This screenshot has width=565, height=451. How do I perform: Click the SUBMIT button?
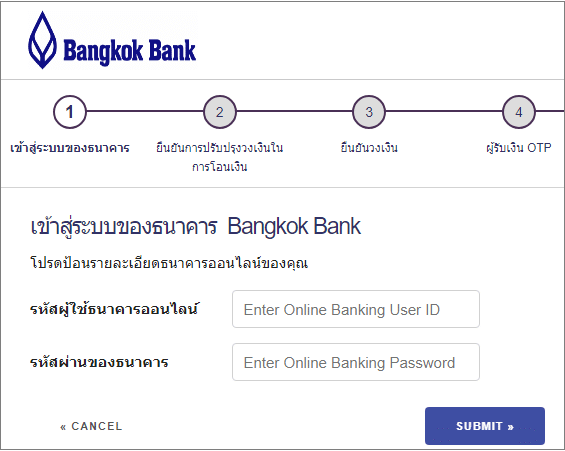(x=485, y=426)
